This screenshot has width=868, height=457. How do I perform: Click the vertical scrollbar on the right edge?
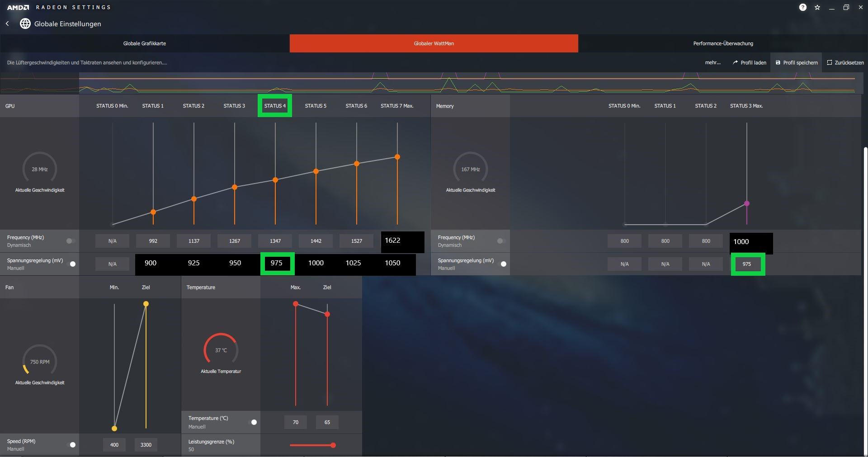(x=865, y=301)
